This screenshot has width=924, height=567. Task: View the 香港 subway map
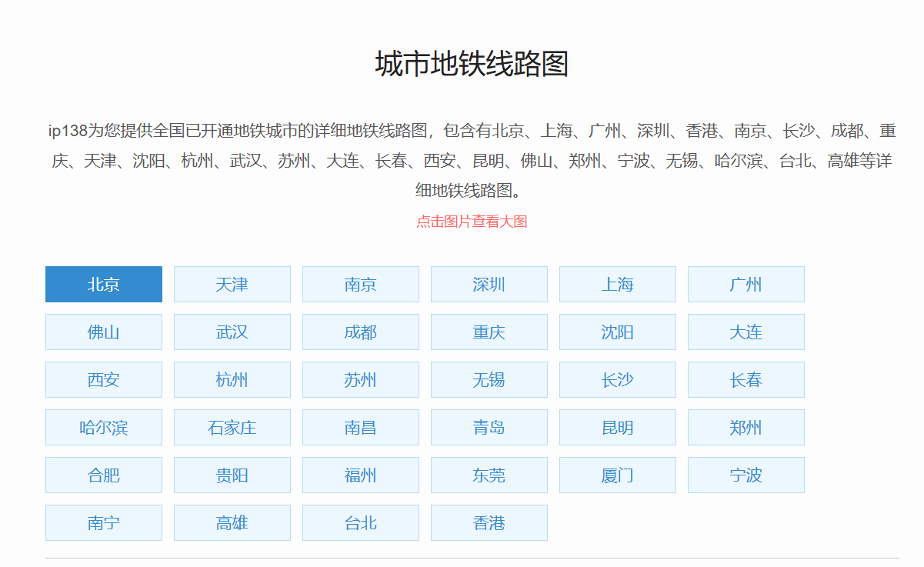point(489,523)
